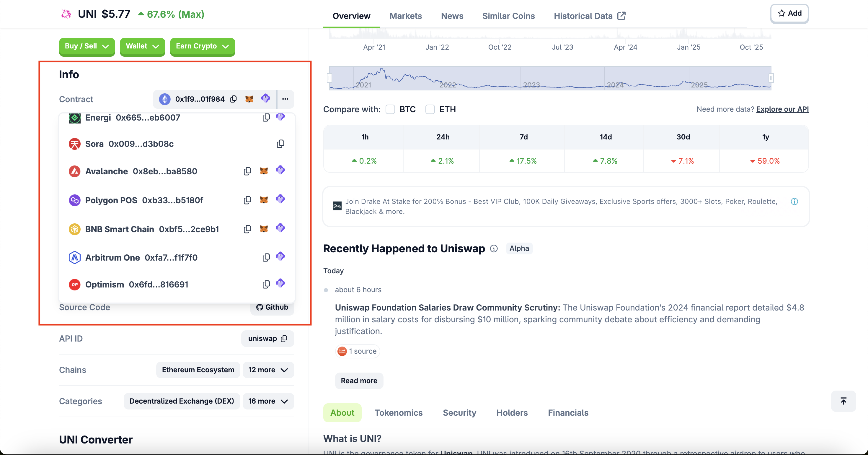868x455 pixels.
Task: Copy the Ethereum contract address 0x1f9...01f984
Action: click(x=234, y=99)
